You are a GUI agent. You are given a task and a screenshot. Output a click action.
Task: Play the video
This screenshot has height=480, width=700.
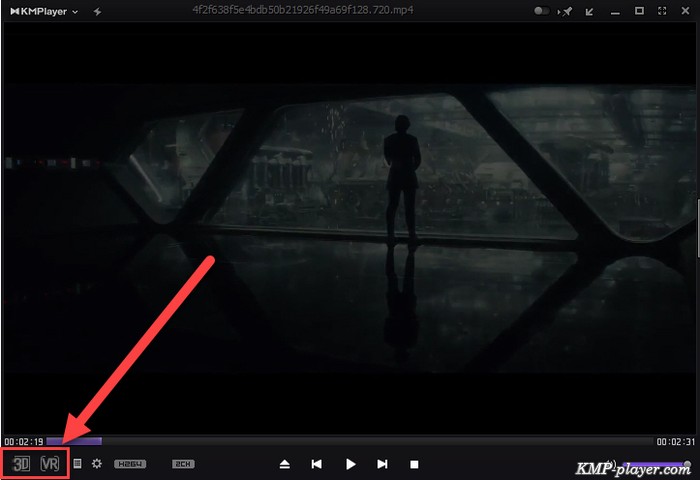350,464
